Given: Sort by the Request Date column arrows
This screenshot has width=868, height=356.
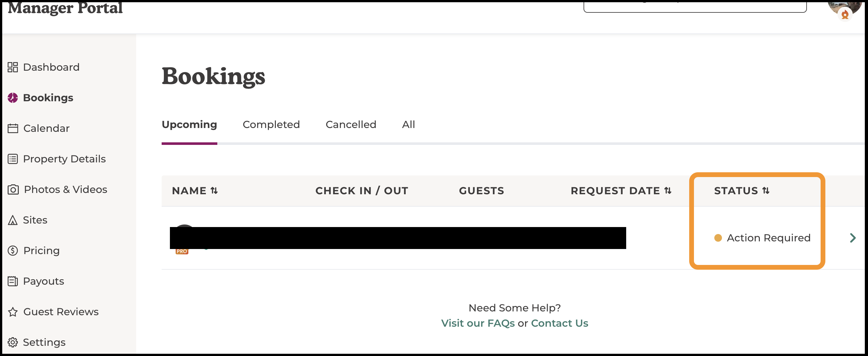Looking at the screenshot, I should pos(668,191).
